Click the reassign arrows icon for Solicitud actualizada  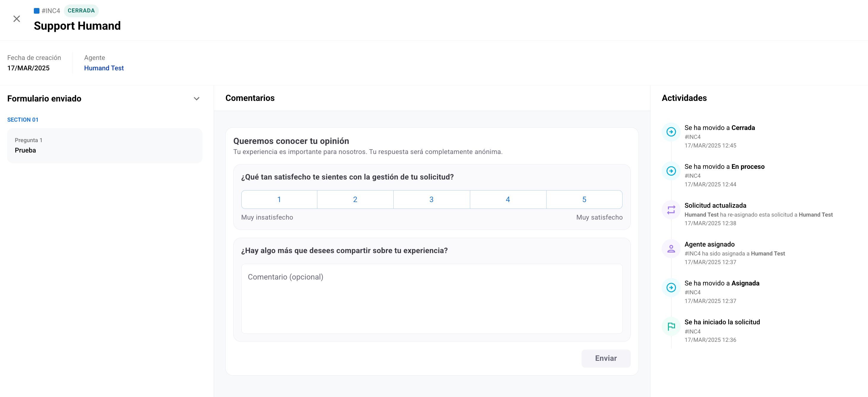(x=671, y=210)
